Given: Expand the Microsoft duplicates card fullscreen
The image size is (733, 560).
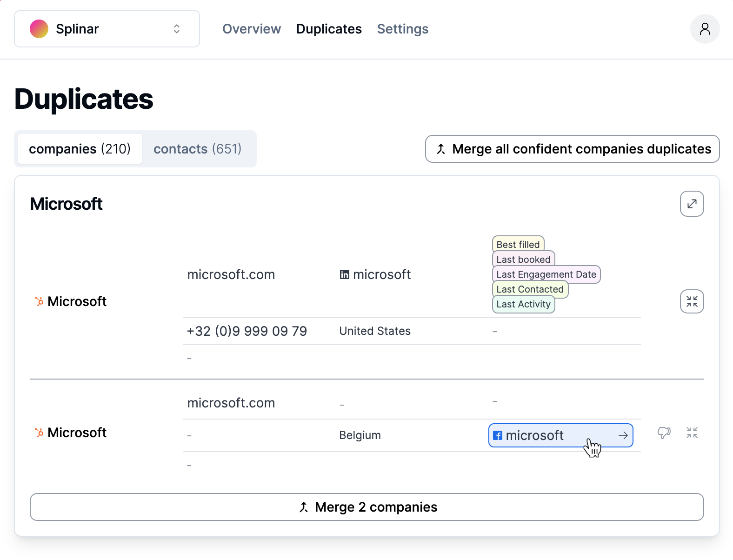Looking at the screenshot, I should (x=692, y=204).
